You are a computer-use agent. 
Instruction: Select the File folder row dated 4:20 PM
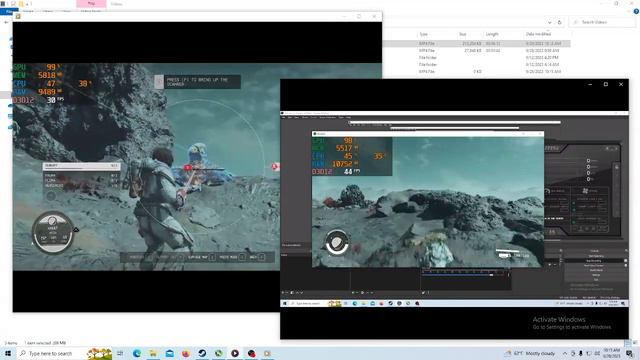click(476, 58)
